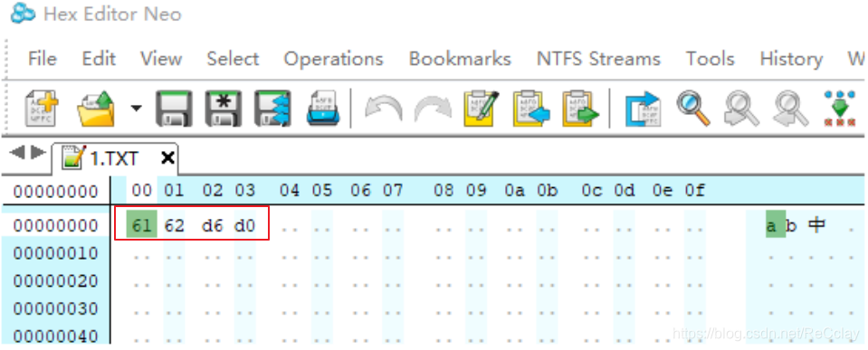This screenshot has height=350, width=868.
Task: Click column header 07
Action: pyautogui.click(x=393, y=192)
